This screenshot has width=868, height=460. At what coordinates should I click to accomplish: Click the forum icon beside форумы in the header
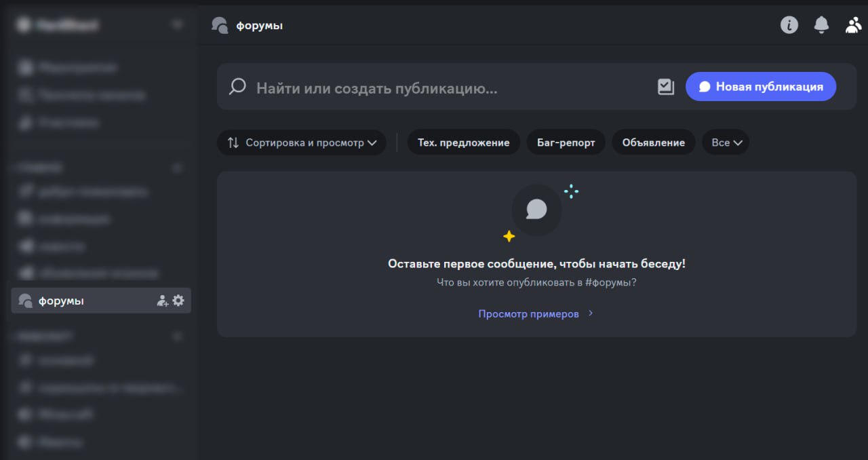click(218, 24)
